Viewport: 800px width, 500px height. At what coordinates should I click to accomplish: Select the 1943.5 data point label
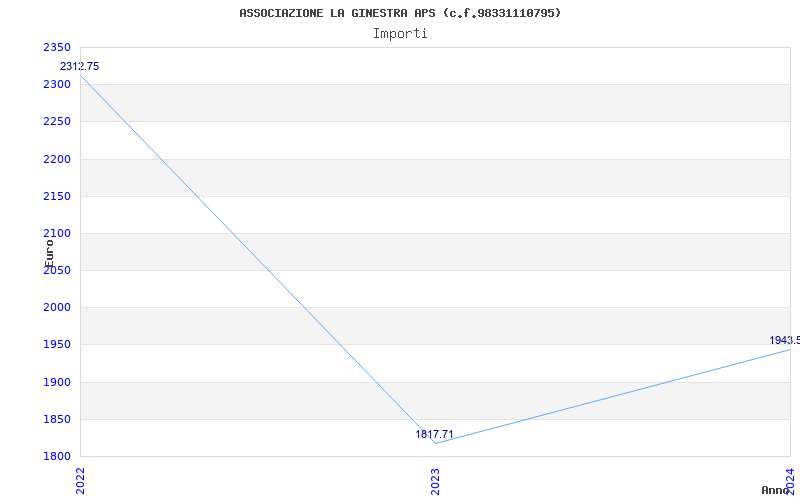[785, 340]
